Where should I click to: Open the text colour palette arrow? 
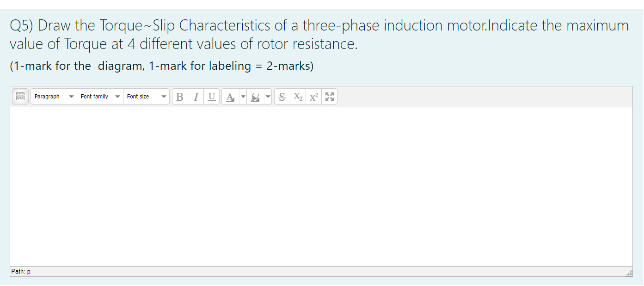(x=244, y=96)
